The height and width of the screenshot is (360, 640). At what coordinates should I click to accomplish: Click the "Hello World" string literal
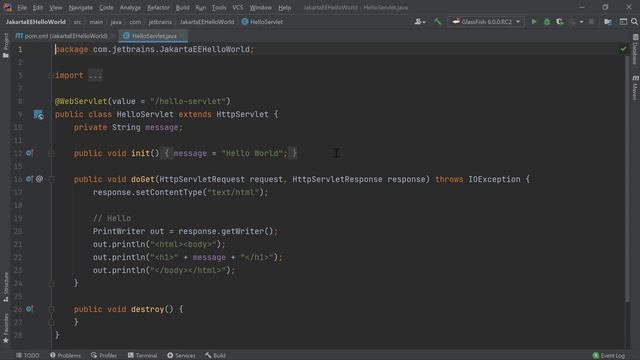252,153
